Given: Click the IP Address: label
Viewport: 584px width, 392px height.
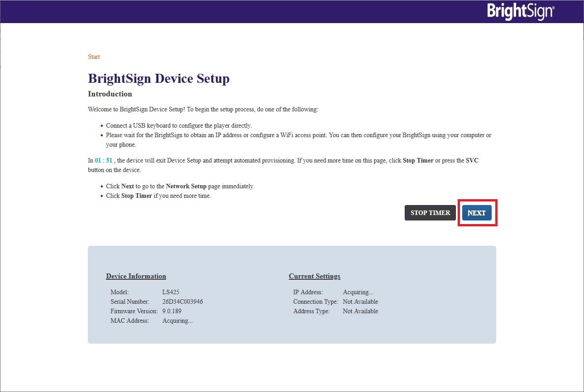Looking at the screenshot, I should [308, 292].
